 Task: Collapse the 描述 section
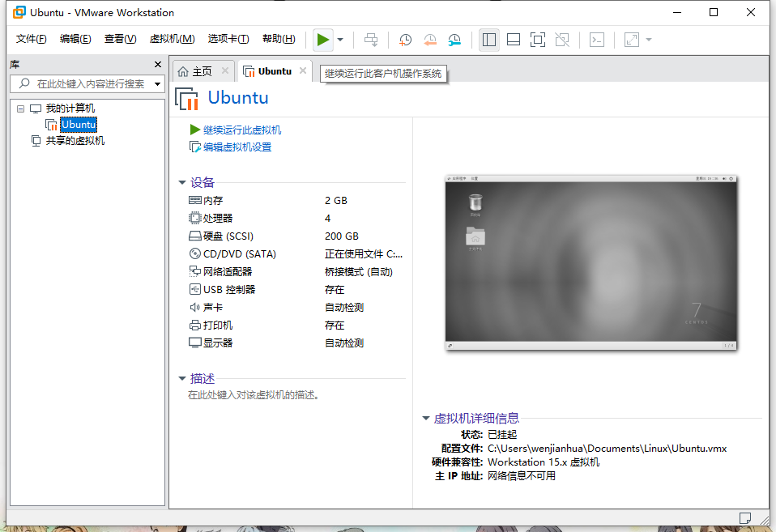(181, 379)
